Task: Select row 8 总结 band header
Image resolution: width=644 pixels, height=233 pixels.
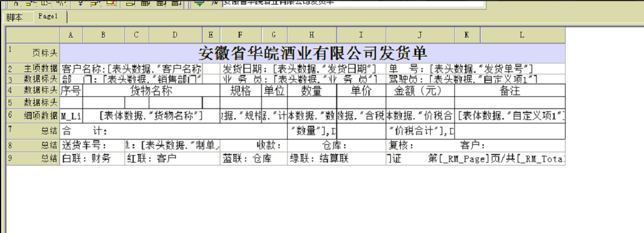Action: pos(33,145)
